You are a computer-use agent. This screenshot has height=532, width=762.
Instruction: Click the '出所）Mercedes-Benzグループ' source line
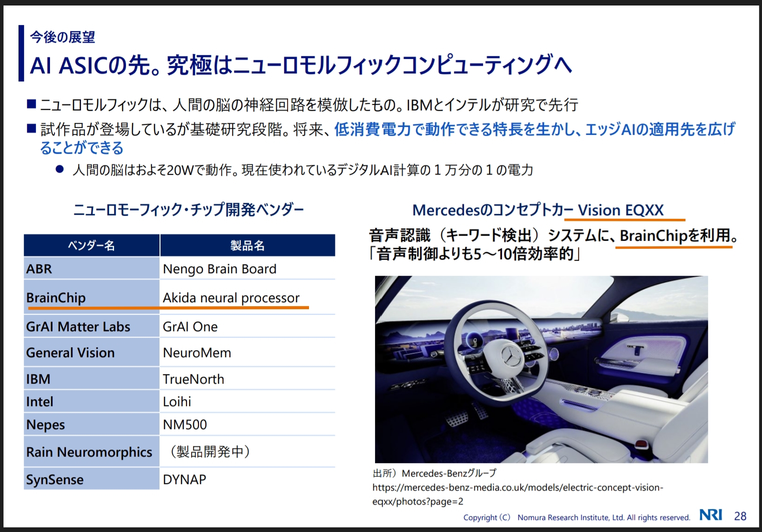(x=434, y=473)
